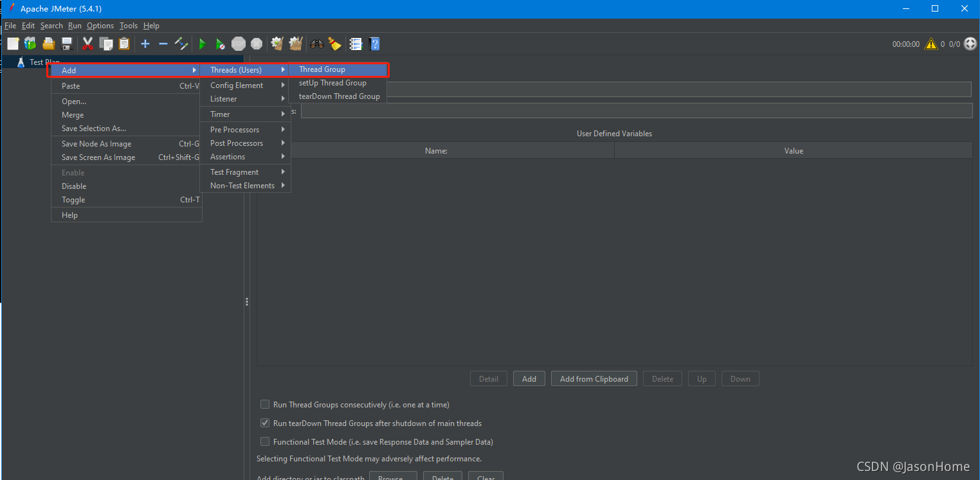Expand the Timer submenu
This screenshot has height=480, width=980.
click(x=245, y=114)
